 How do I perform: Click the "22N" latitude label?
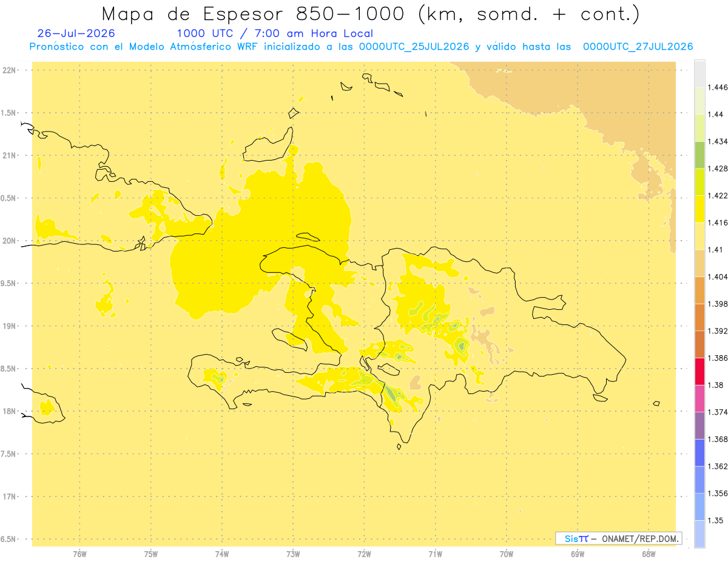tap(9, 70)
